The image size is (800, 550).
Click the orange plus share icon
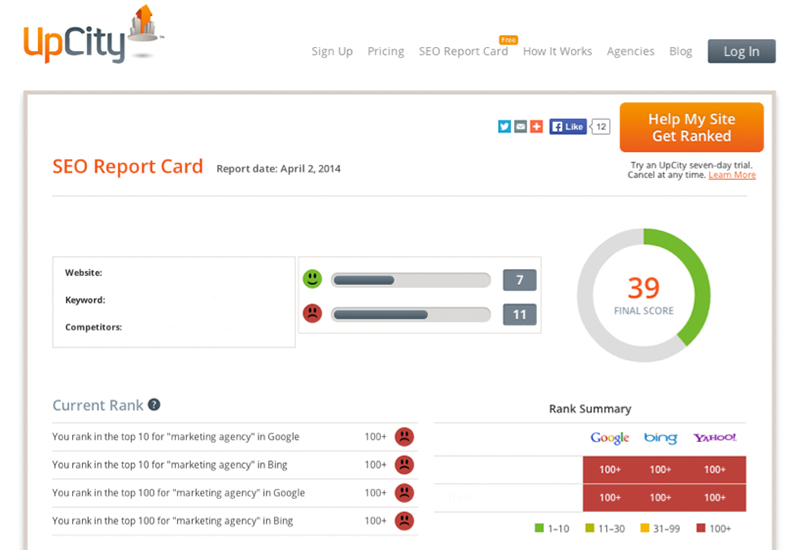tap(536, 127)
